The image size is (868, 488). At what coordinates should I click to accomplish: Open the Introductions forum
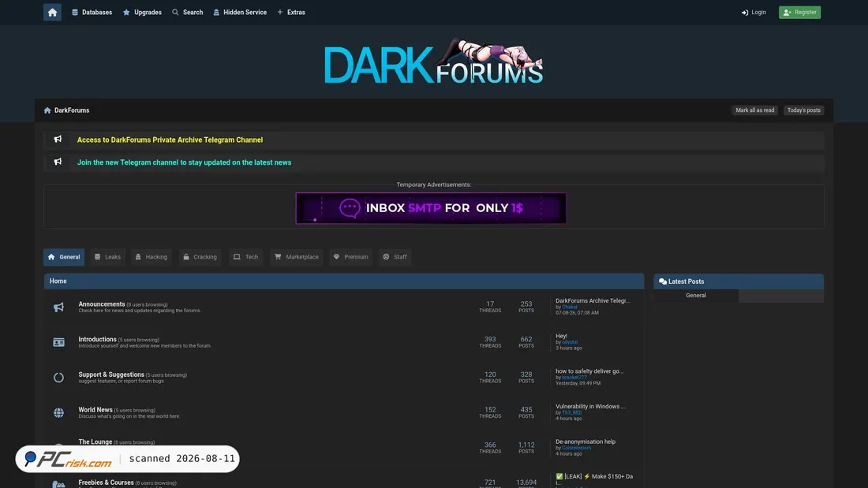coord(97,339)
